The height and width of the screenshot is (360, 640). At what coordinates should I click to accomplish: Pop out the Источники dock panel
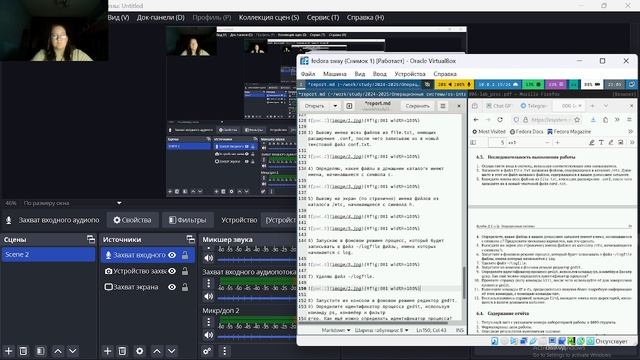(190, 239)
